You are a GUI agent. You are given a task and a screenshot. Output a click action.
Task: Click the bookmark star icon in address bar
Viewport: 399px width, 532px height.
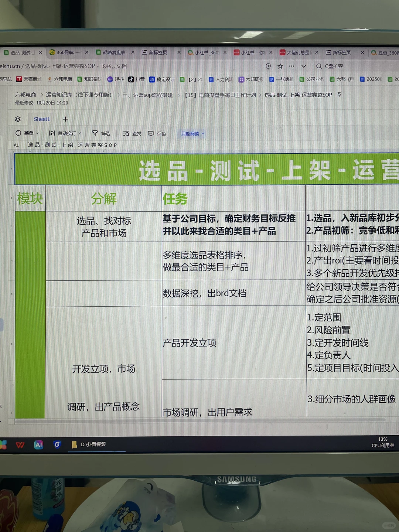(280, 66)
